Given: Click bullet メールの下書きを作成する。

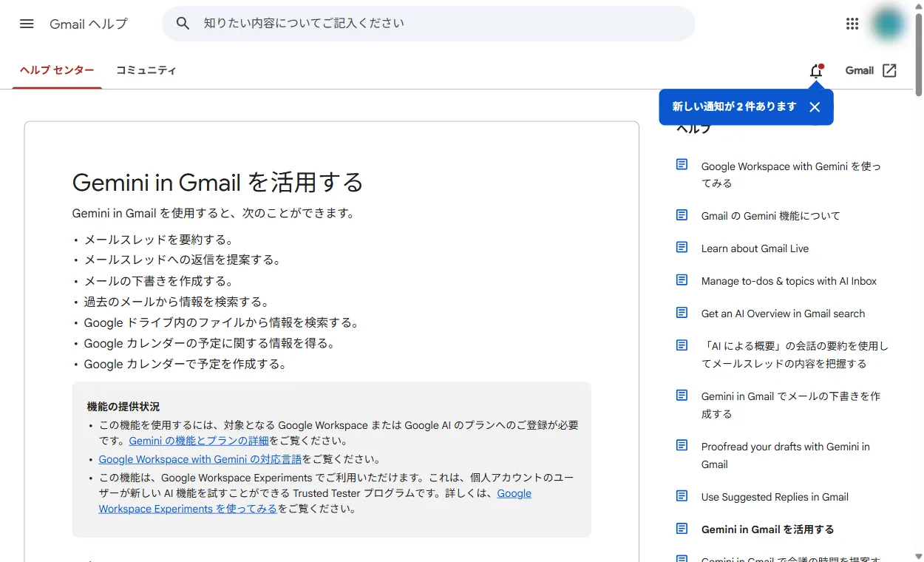Looking at the screenshot, I should pos(159,281).
